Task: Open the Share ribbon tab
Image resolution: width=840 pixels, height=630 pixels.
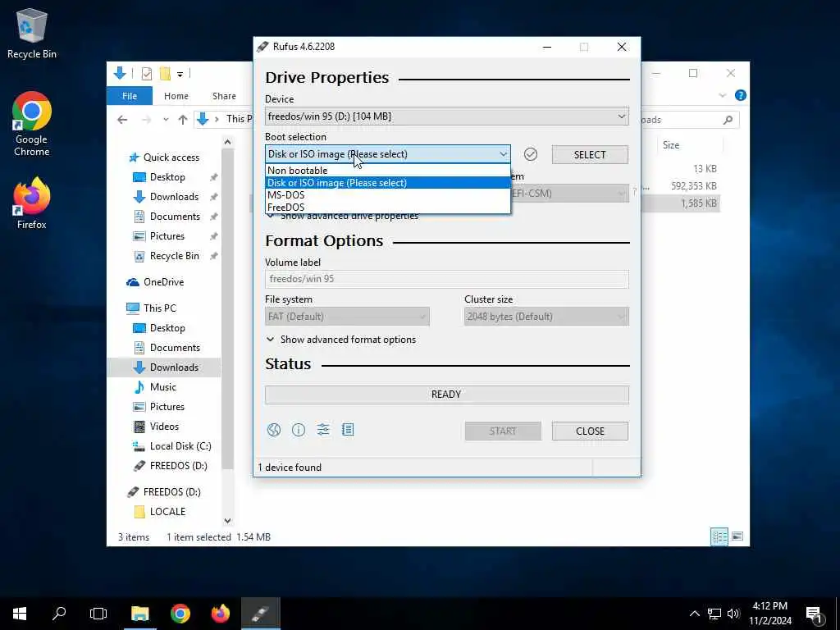Action: (x=224, y=96)
